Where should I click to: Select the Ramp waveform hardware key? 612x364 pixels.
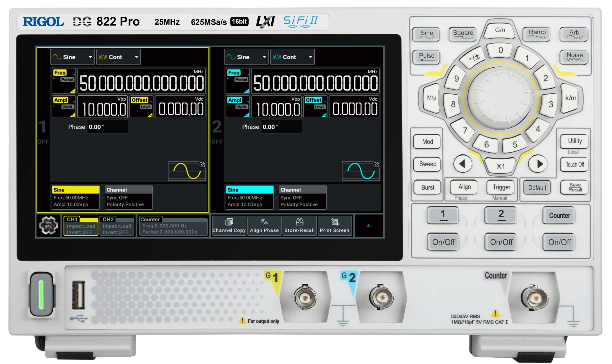click(536, 34)
